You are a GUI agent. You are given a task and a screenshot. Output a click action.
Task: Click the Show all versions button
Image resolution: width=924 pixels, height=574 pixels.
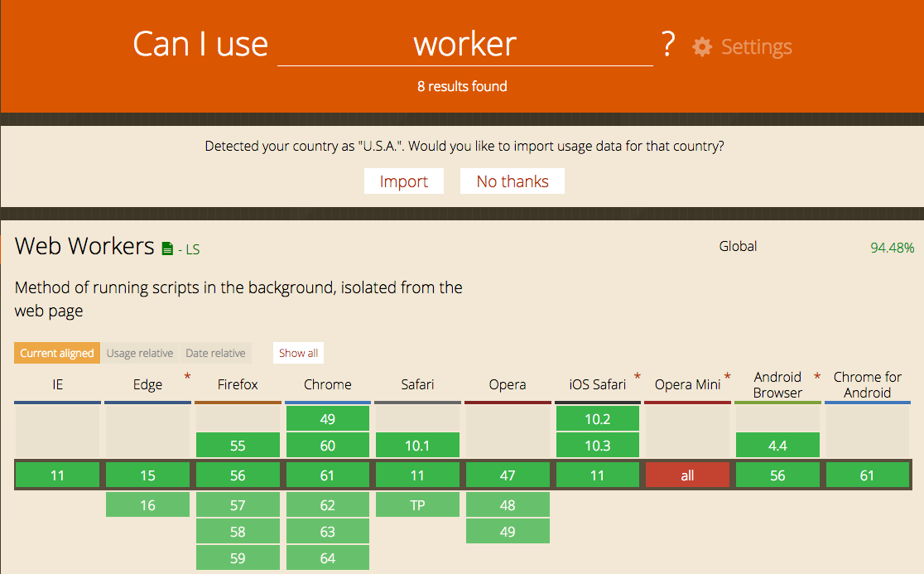click(x=298, y=353)
